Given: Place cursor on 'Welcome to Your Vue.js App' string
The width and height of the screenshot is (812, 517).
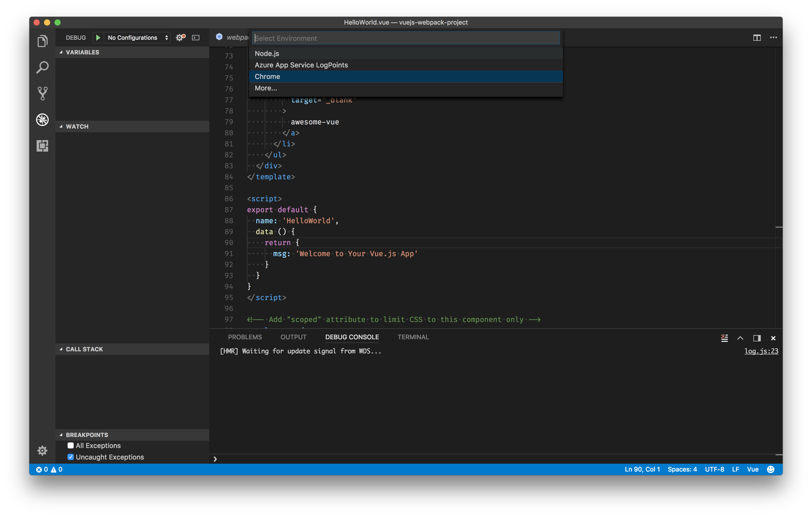Looking at the screenshot, I should 357,254.
